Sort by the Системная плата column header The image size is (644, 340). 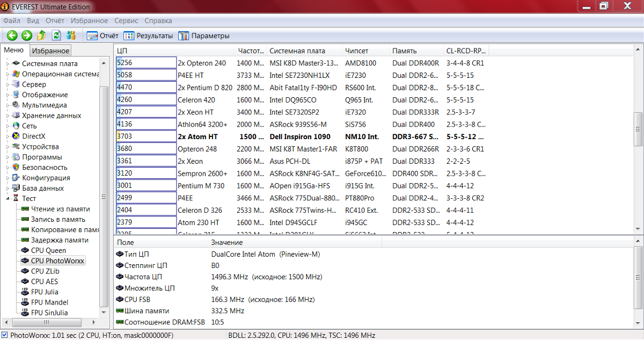(304, 50)
